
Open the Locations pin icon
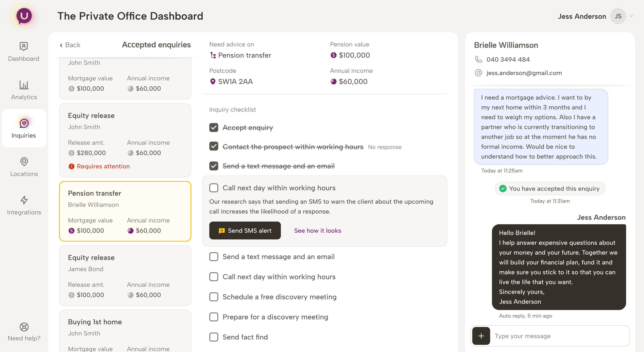click(24, 162)
